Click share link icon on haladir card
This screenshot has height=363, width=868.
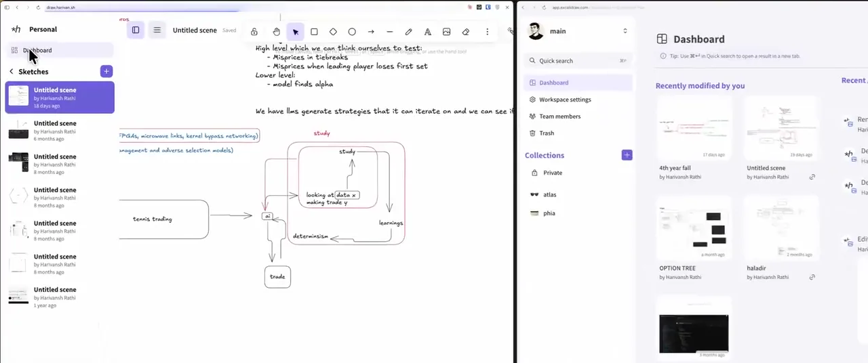pyautogui.click(x=812, y=277)
